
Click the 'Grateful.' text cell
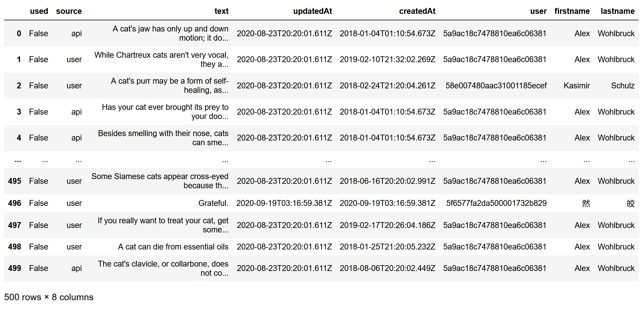coord(213,203)
